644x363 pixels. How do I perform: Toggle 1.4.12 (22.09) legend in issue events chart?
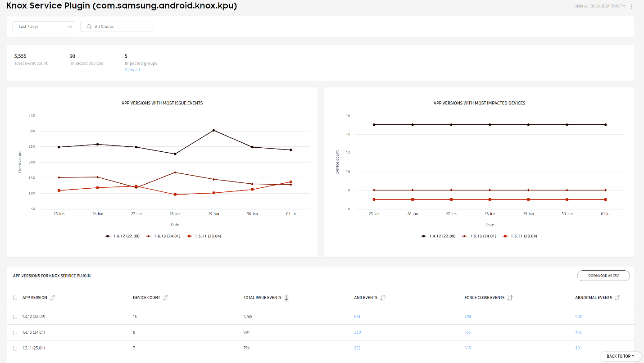click(123, 236)
